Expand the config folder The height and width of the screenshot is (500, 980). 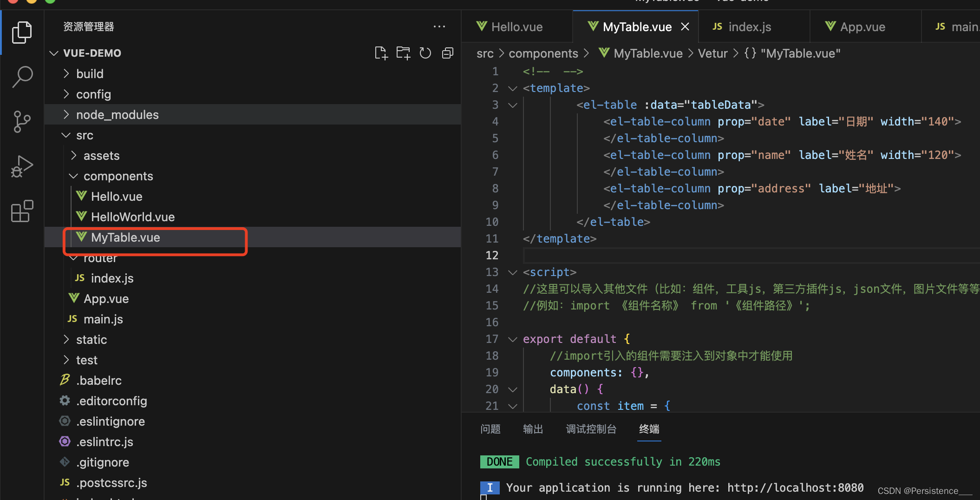click(66, 94)
